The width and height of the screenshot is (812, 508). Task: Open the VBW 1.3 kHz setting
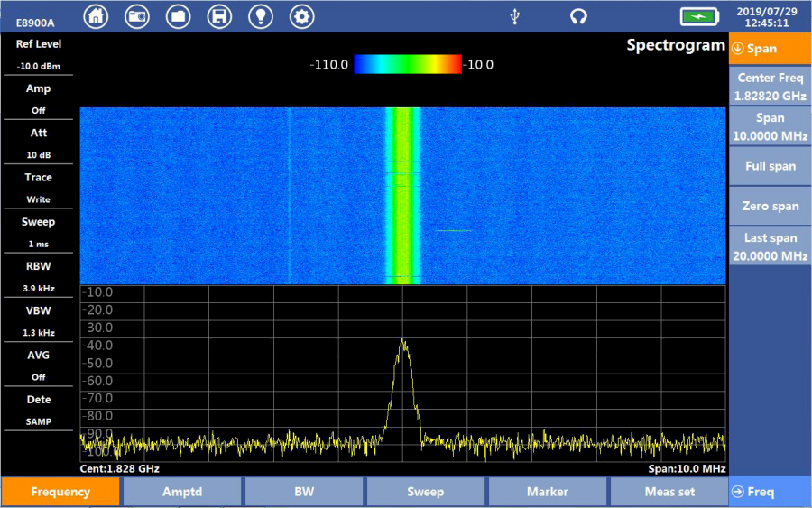pyautogui.click(x=38, y=321)
